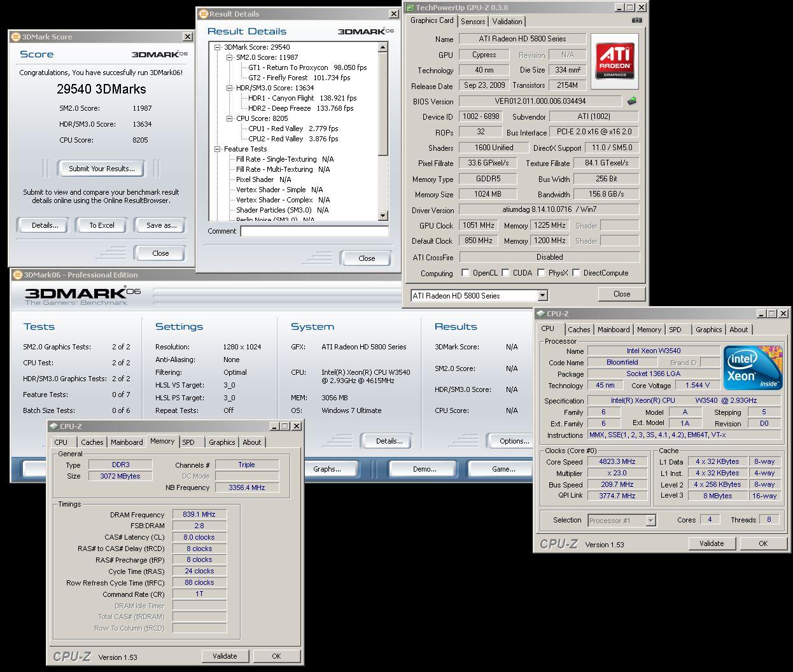Click the Validate button in the CPU-Z CPU window
The height and width of the screenshot is (672, 793).
coord(712,543)
